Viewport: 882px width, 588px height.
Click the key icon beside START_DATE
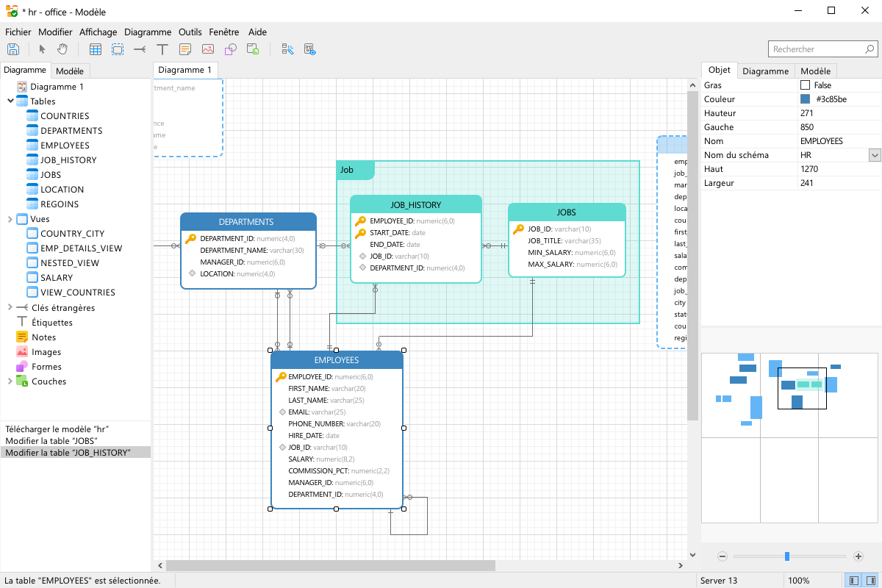[x=360, y=233]
